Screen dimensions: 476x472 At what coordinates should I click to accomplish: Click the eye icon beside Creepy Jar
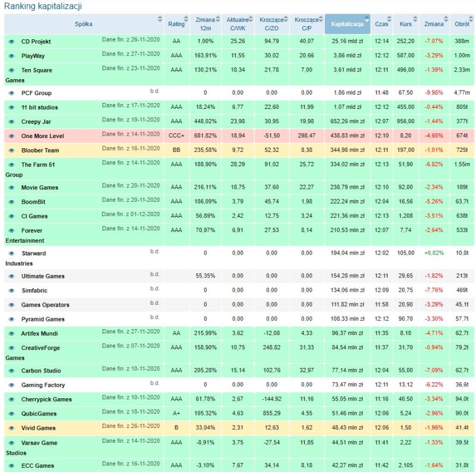pyautogui.click(x=11, y=122)
